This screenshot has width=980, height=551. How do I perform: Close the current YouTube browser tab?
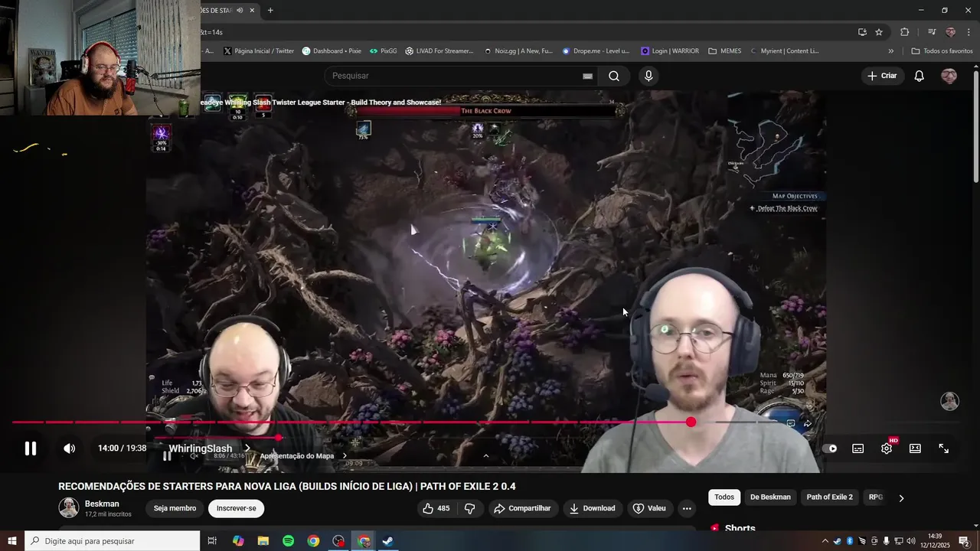(252, 10)
